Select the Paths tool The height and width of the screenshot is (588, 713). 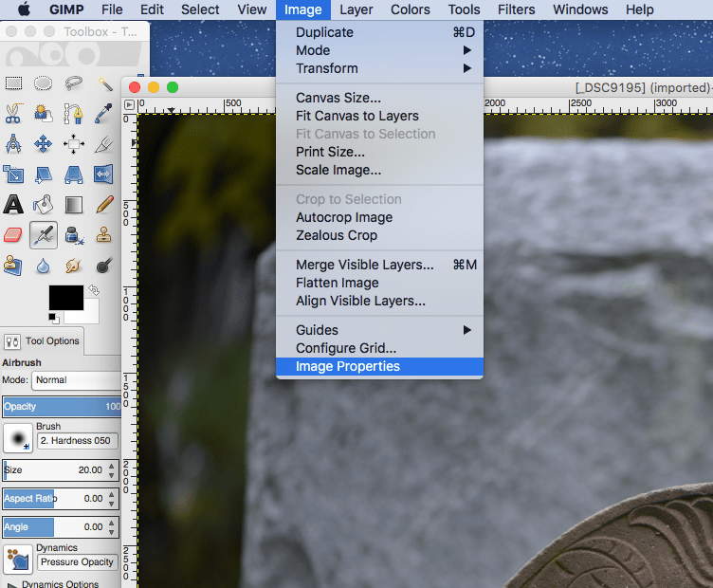[x=74, y=114]
